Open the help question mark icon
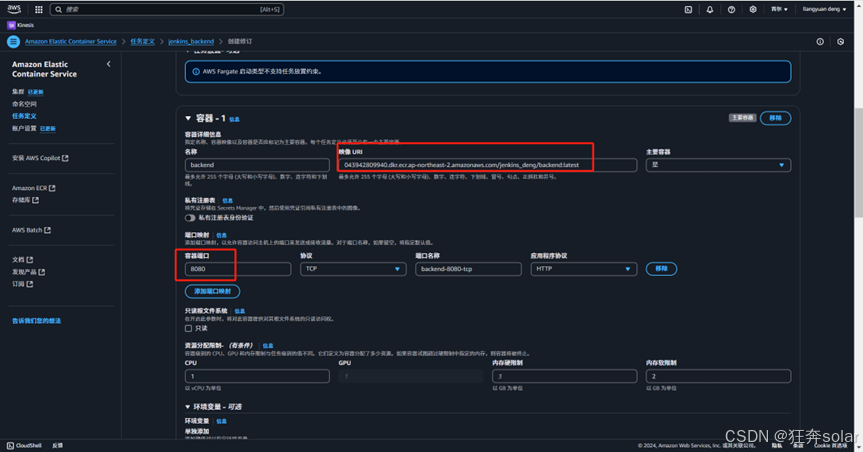The height and width of the screenshot is (452, 863). click(731, 9)
